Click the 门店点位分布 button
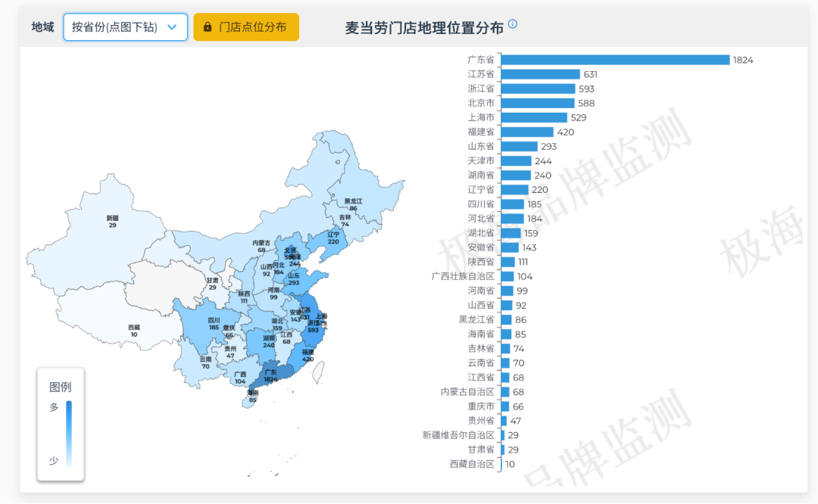 tap(246, 27)
